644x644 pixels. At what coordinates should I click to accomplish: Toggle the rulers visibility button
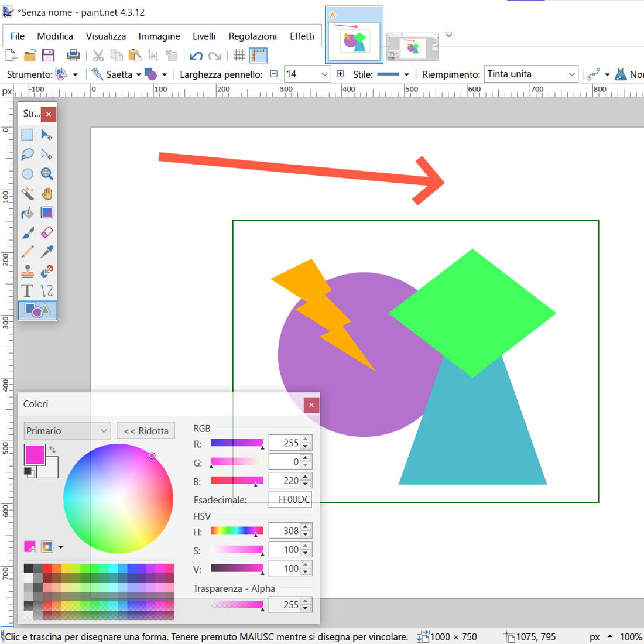[258, 56]
